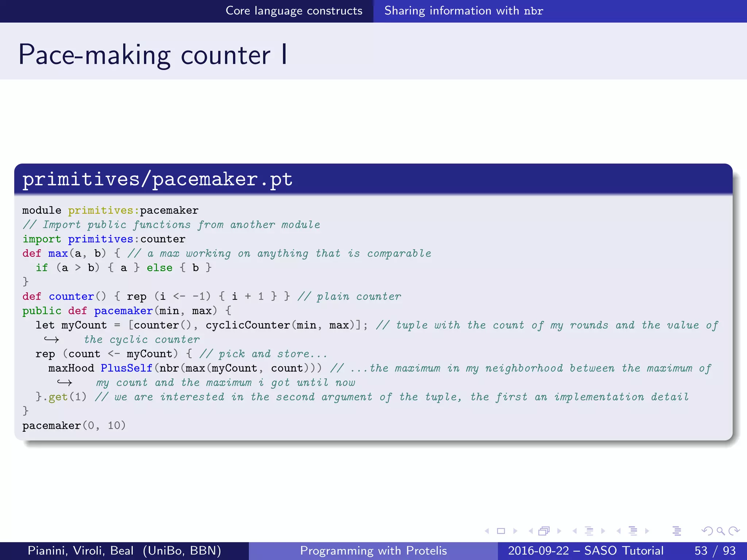Click the Pianini, Viroli, Beal author footer
747x560 pixels.
tap(124, 551)
